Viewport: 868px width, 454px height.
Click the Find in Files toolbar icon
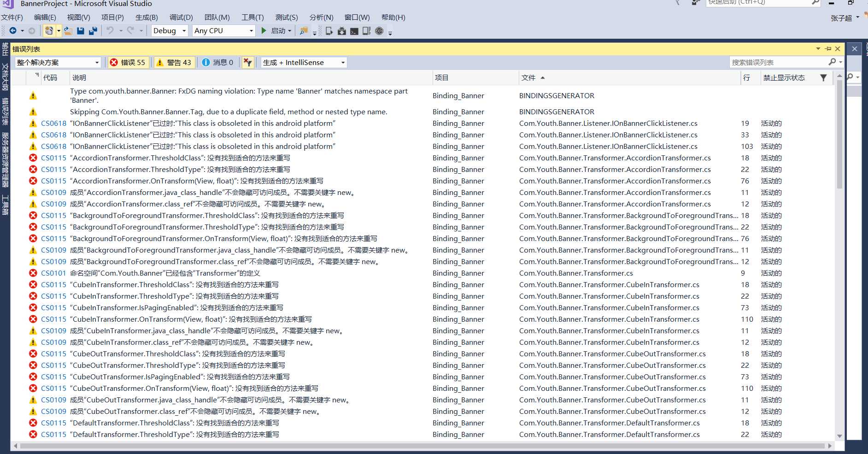(x=304, y=31)
